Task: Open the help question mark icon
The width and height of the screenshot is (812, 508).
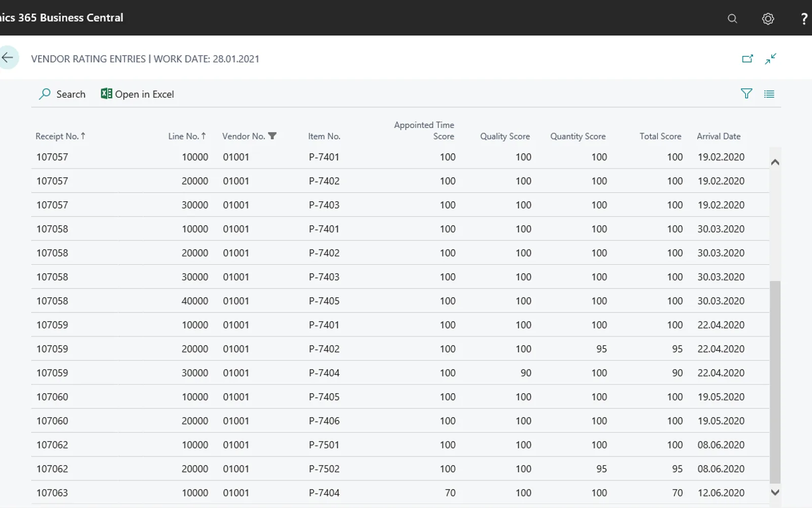Action: pos(804,19)
